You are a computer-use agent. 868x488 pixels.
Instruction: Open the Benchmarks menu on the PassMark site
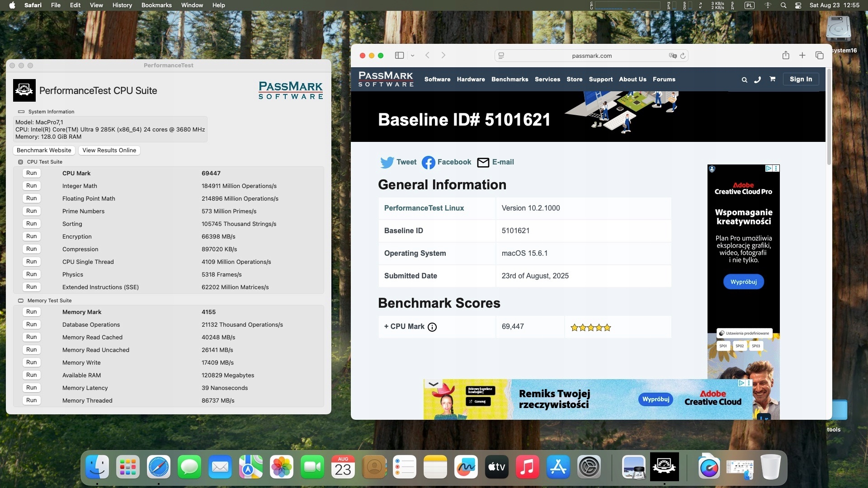point(509,79)
